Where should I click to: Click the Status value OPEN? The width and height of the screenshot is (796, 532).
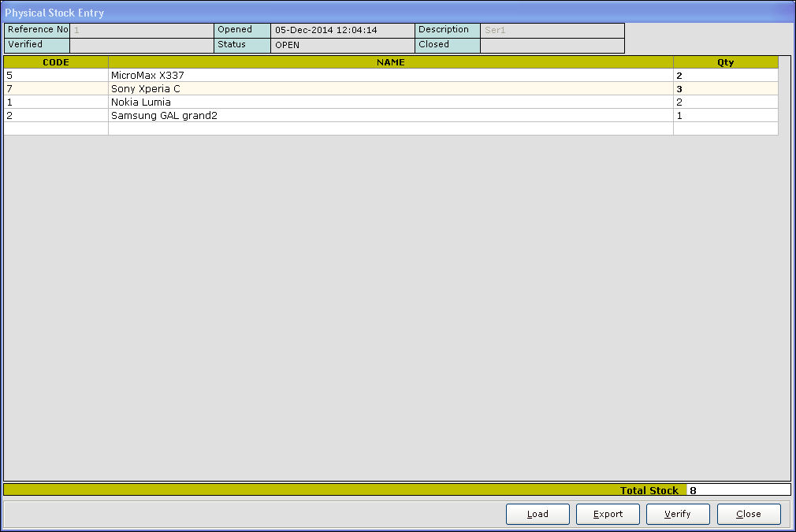point(343,45)
